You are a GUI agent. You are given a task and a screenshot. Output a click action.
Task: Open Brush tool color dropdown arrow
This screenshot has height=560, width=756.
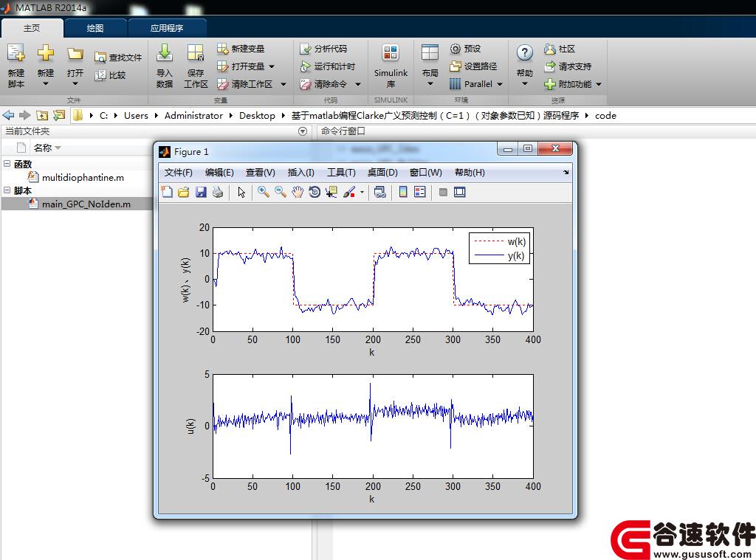point(362,193)
